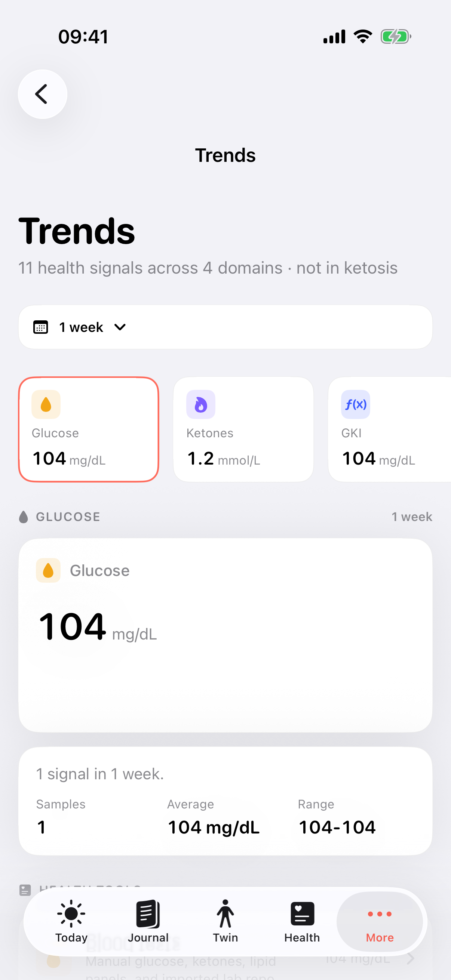Open the 1 week range dropdown
This screenshot has height=980, width=451.
pos(225,327)
